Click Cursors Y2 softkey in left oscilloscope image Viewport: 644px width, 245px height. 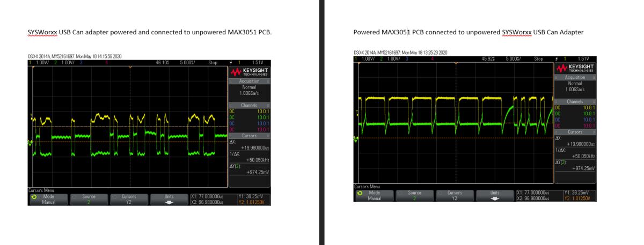(x=129, y=199)
